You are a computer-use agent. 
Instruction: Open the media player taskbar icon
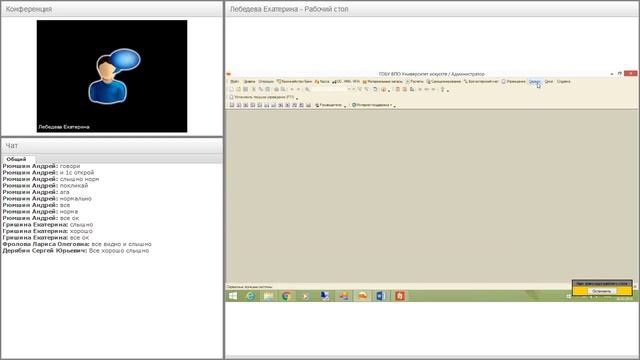coord(306,296)
